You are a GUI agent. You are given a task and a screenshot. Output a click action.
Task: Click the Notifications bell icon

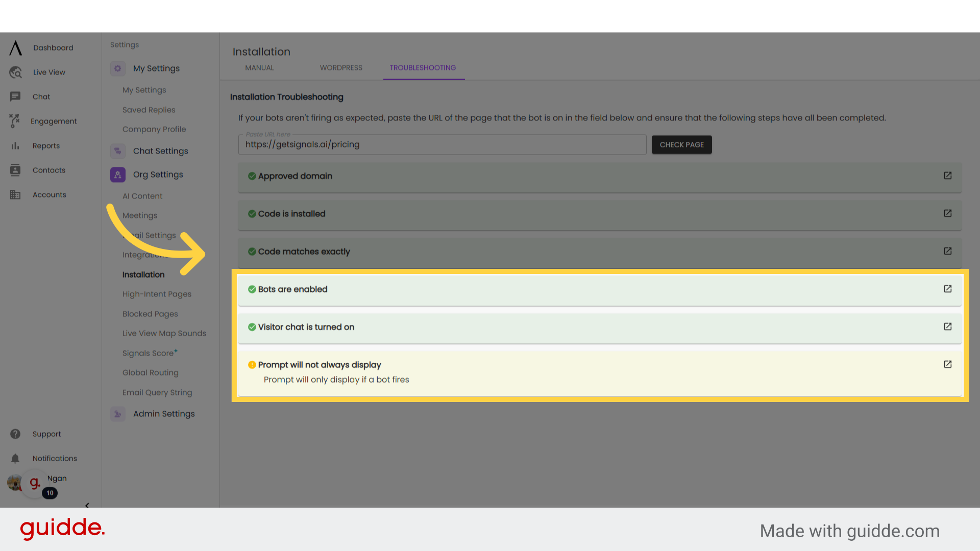click(x=15, y=459)
